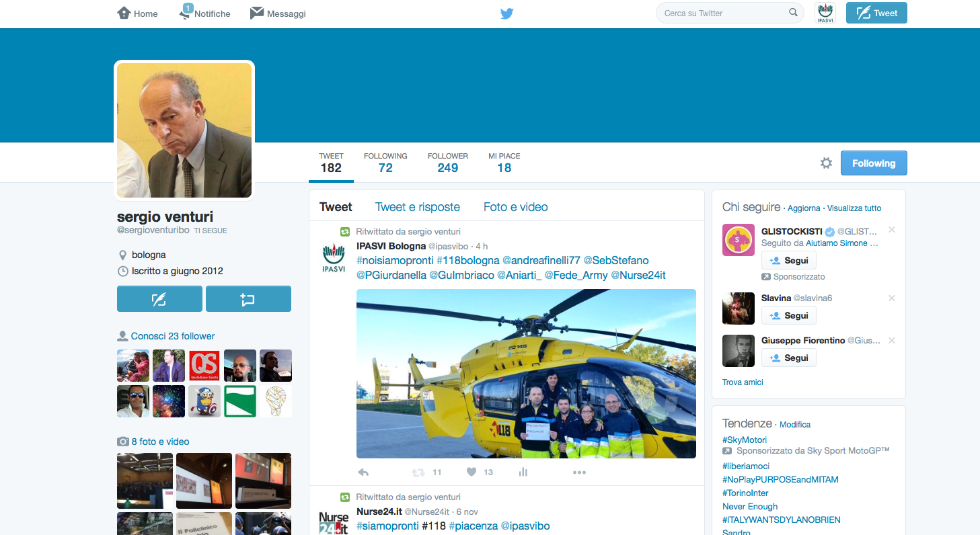Screen dimensions: 980x535
Task: Open the #SkyMotori trending hashtag
Action: [745, 440]
